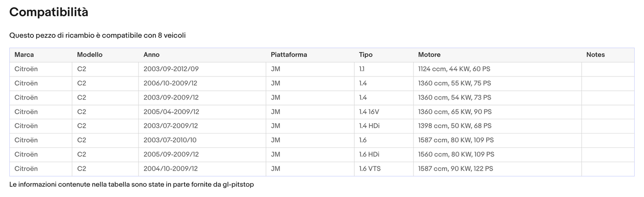Click the gl-pitstop information footer text

(131, 184)
